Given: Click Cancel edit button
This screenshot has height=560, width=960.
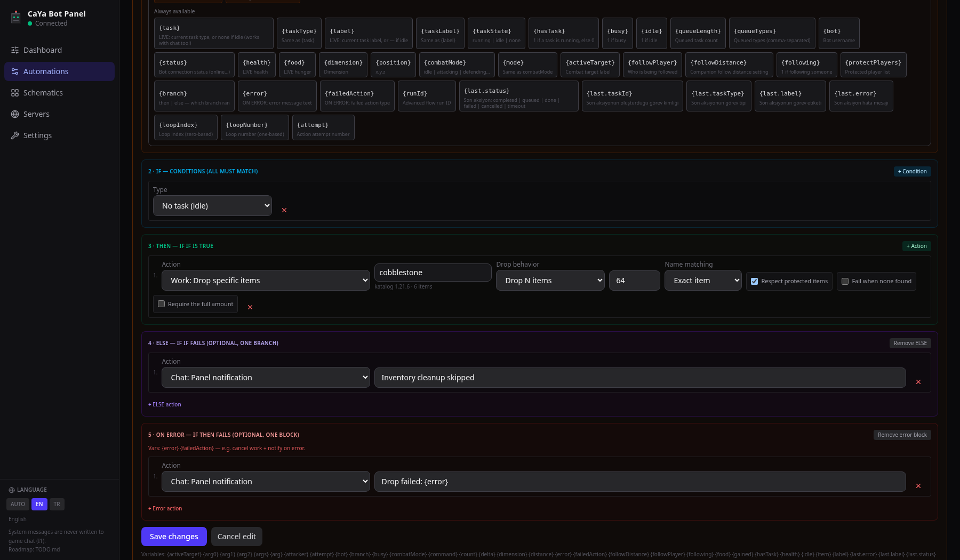Looking at the screenshot, I should point(237,537).
